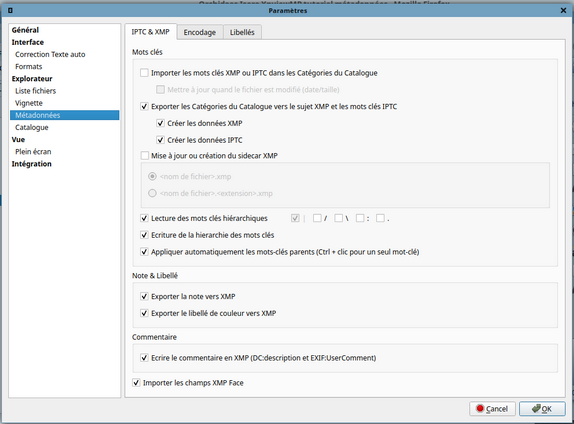Toggle Créer les données XMP checkbox
This screenshot has height=424, width=574.
click(x=160, y=123)
